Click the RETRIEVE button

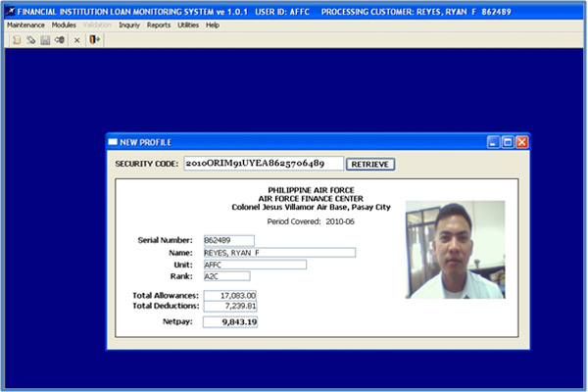point(370,165)
